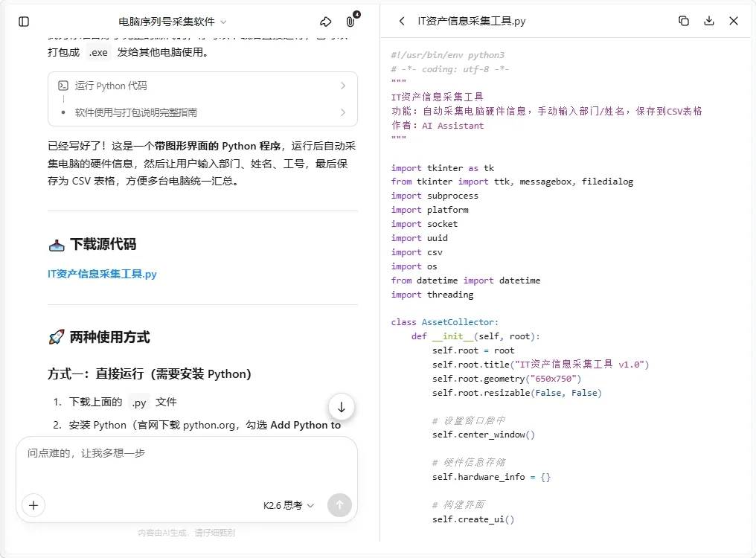The width and height of the screenshot is (756, 558).
Task: Click the docstring line 作者: AI Assistant
Action: tap(438, 126)
